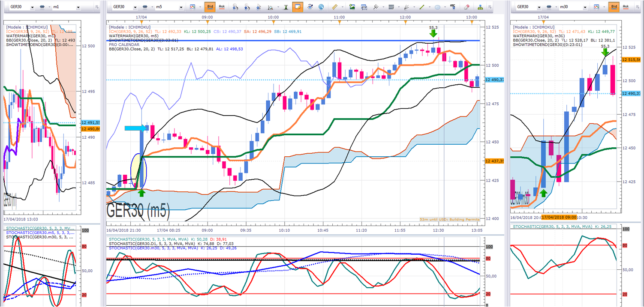Click the chart link icon in the m5 toolbar
Viewport: 644px width, 307px height.
[145, 7]
